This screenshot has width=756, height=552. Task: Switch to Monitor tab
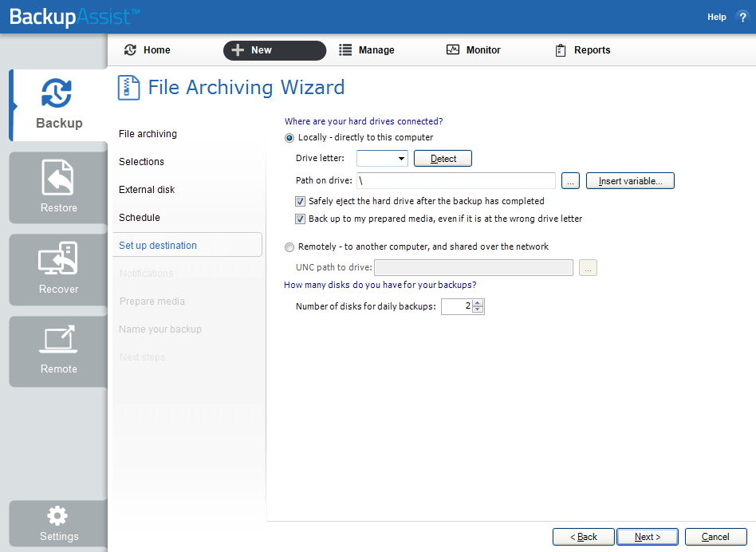(474, 50)
